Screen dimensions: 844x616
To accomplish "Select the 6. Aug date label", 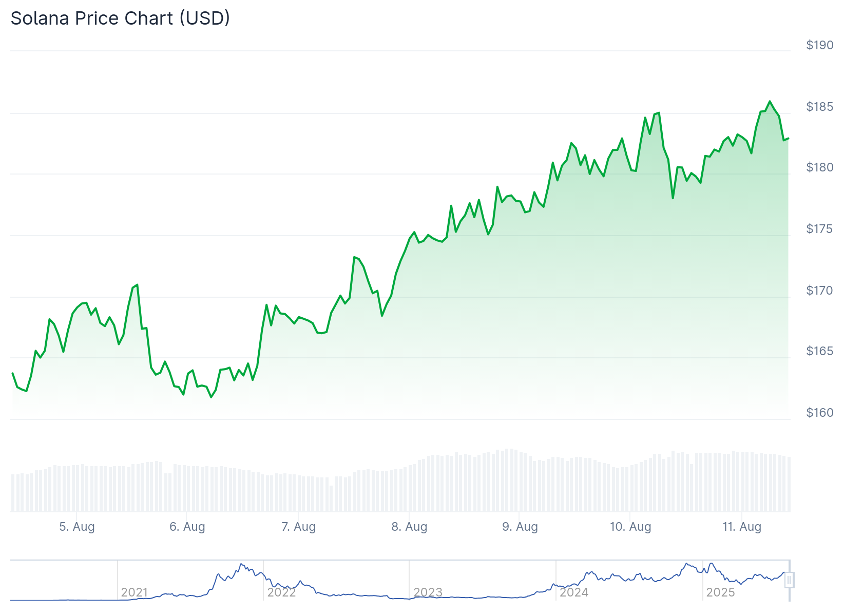I will pos(187,527).
